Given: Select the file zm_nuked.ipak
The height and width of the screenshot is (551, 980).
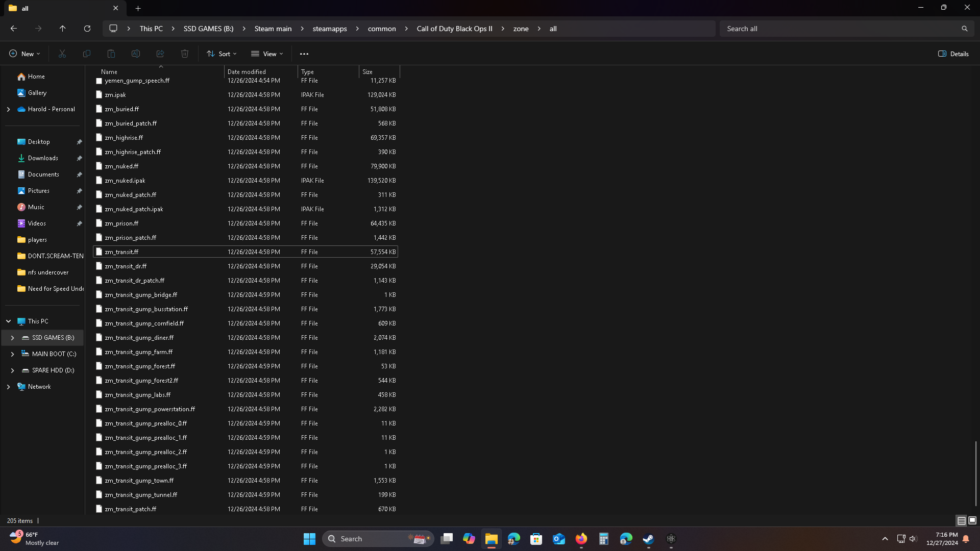Looking at the screenshot, I should pos(246,181).
